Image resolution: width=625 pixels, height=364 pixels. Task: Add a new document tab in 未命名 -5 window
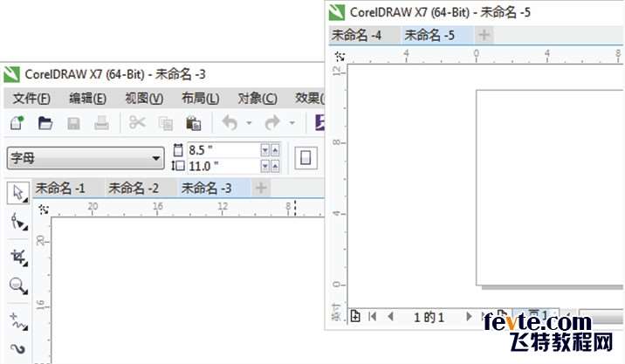click(484, 35)
